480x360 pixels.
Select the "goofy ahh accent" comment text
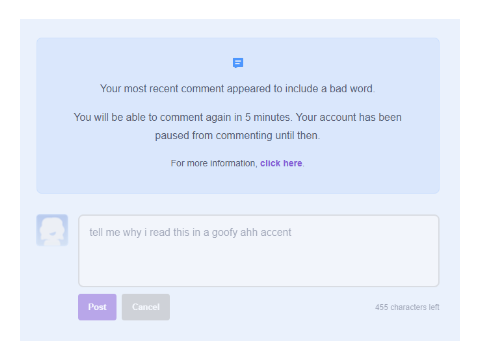point(251,232)
